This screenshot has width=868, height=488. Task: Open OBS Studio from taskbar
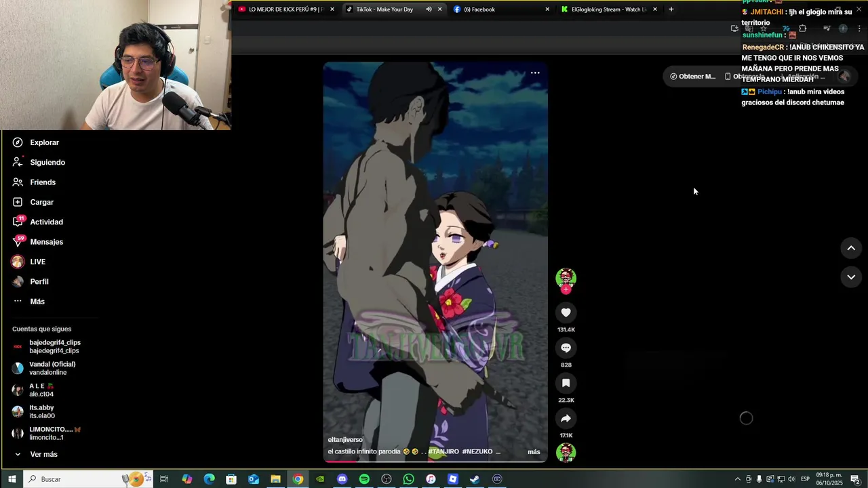click(x=387, y=479)
